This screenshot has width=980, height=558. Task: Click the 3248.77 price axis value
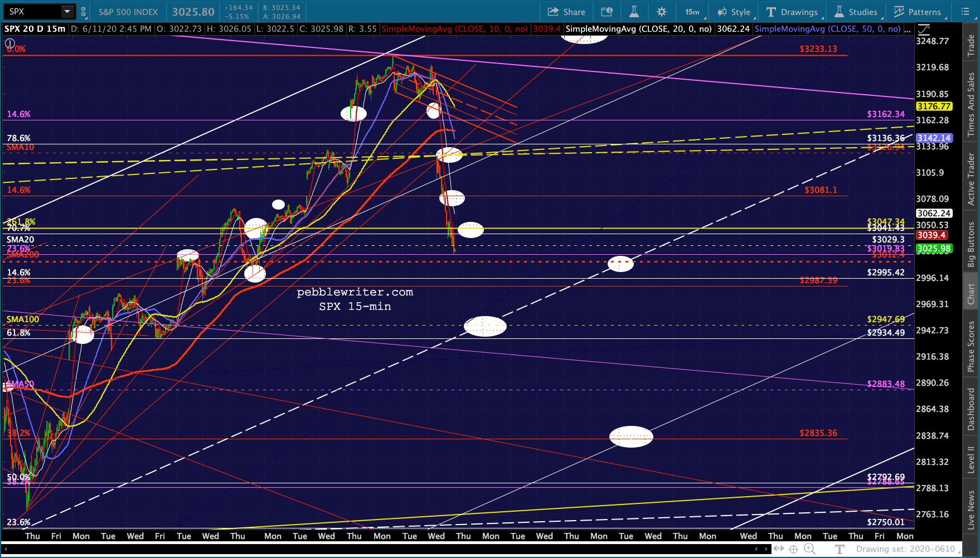[x=932, y=41]
